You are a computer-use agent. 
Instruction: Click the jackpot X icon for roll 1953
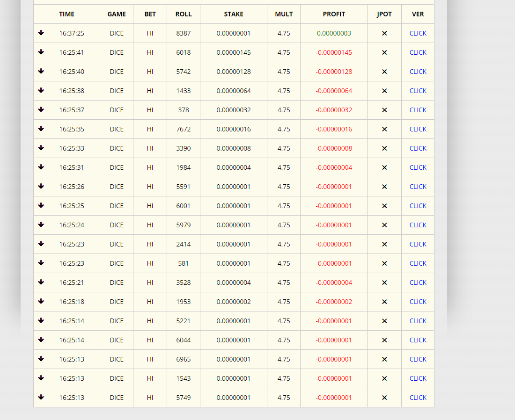pyautogui.click(x=384, y=302)
